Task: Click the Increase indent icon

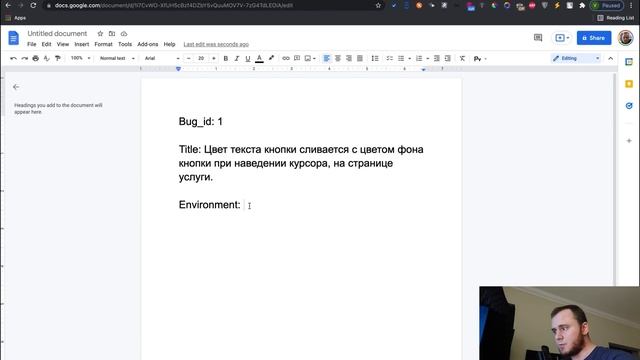Action: [x=447, y=58]
